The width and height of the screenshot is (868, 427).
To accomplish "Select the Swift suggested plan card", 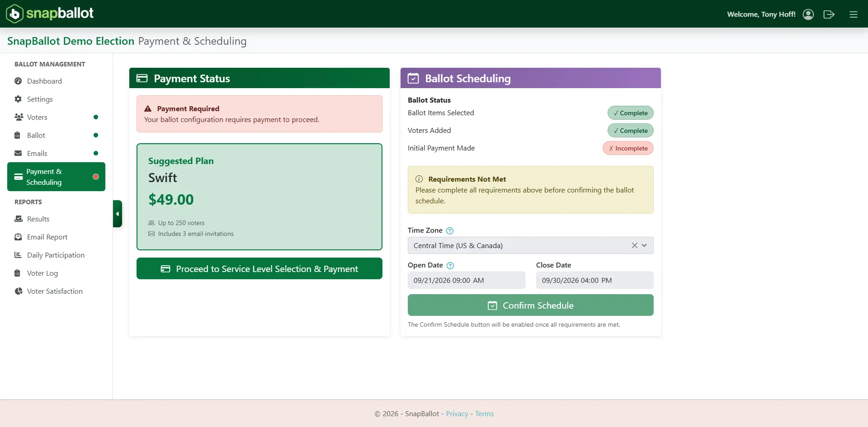I will 259,197.
